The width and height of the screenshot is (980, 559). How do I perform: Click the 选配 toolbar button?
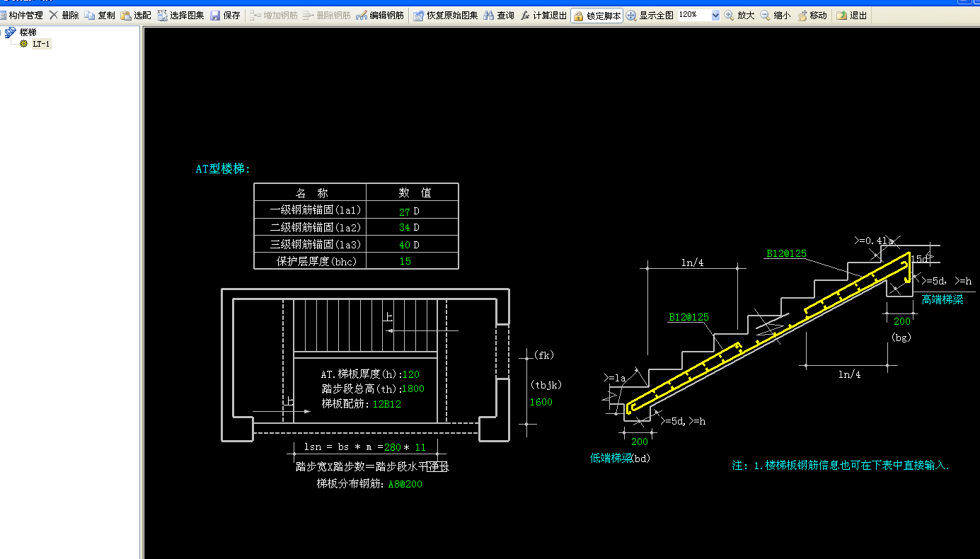coord(135,15)
